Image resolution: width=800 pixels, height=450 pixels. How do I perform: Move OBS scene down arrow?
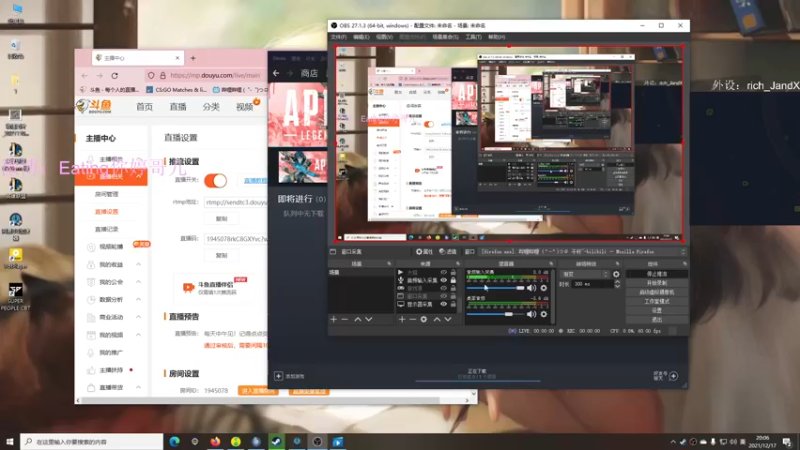click(369, 319)
